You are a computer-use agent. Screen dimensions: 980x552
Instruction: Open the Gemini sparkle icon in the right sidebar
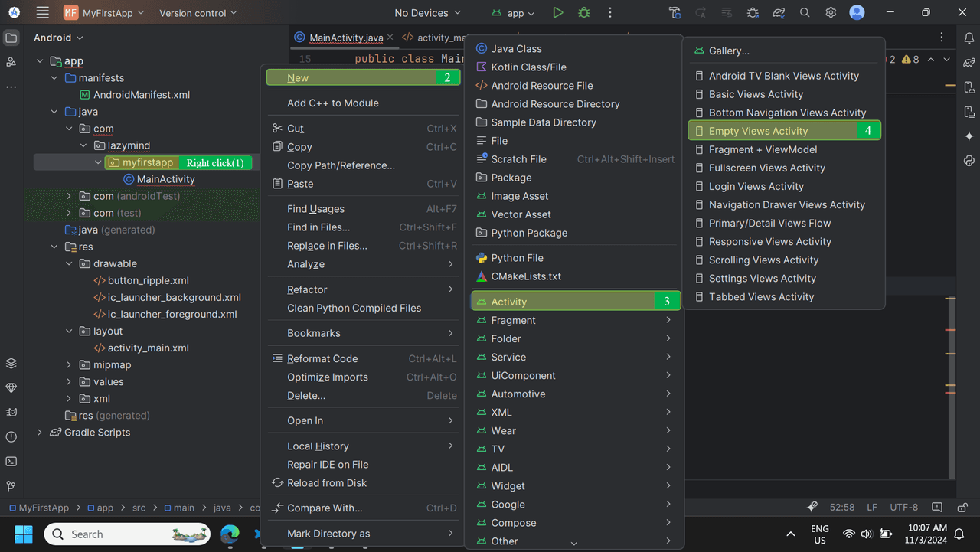[x=969, y=136]
